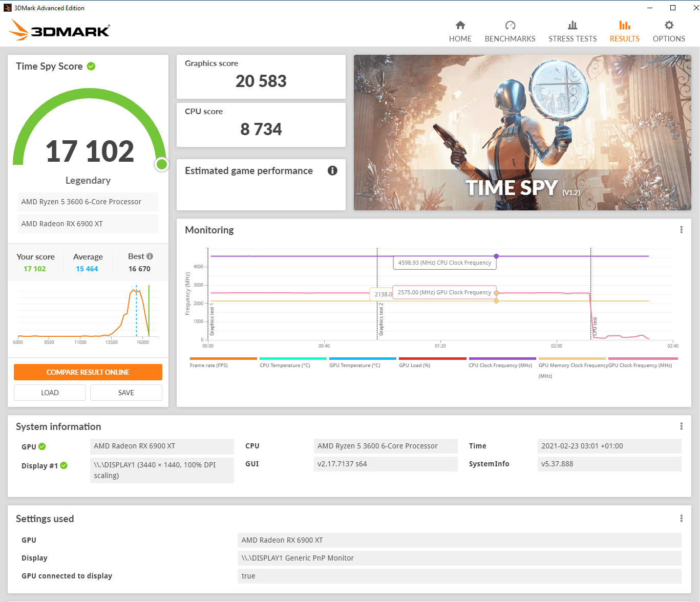Click the BENCHMARKS tab label
700x602 pixels.
[x=510, y=39]
